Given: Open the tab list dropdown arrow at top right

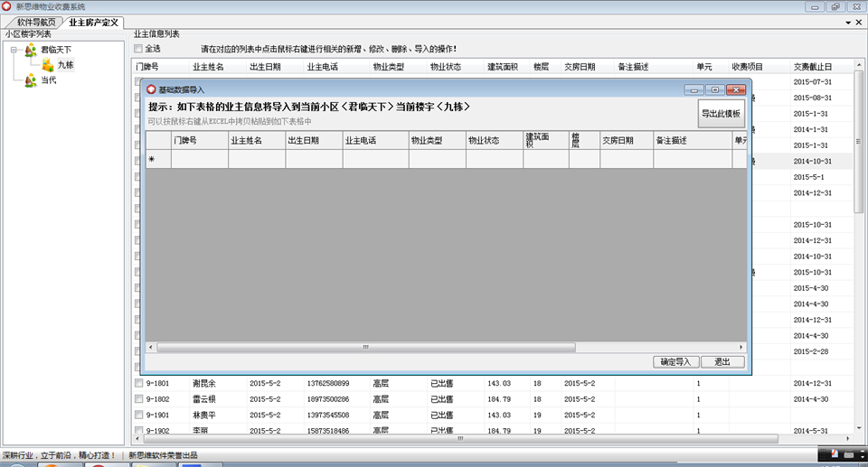Looking at the screenshot, I should (x=848, y=23).
